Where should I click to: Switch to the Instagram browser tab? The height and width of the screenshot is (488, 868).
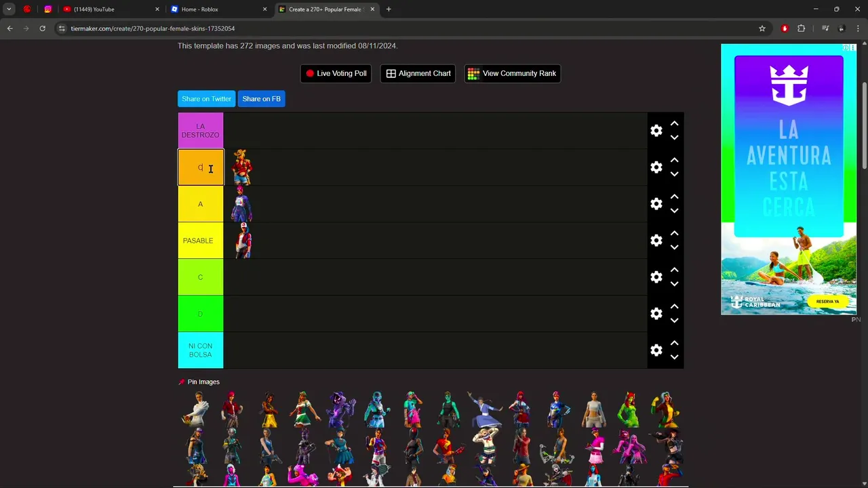[x=47, y=9]
